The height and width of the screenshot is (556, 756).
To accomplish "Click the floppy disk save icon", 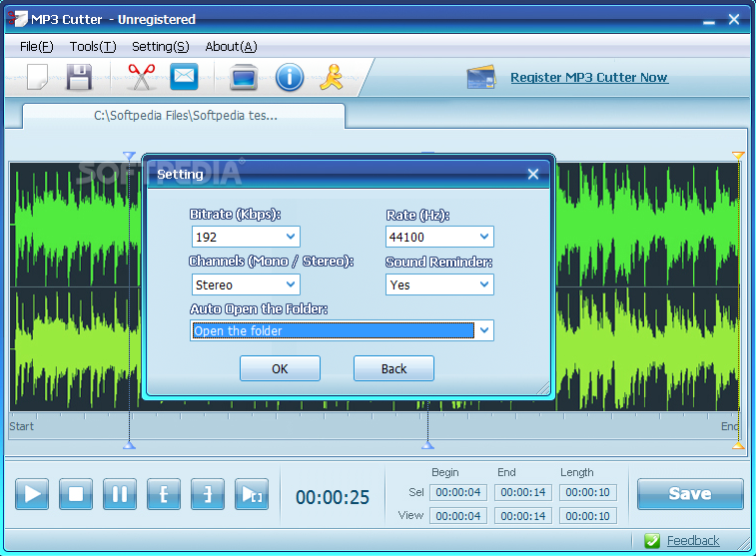I will tap(79, 77).
